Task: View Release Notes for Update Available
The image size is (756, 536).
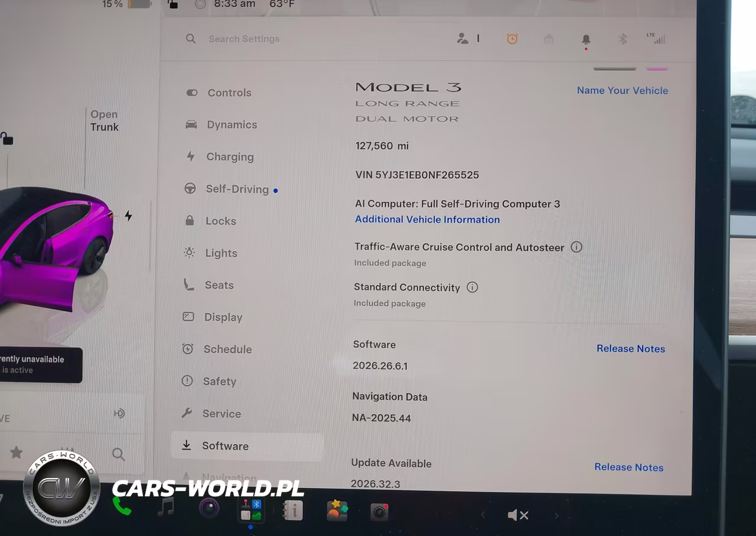Action: [629, 467]
